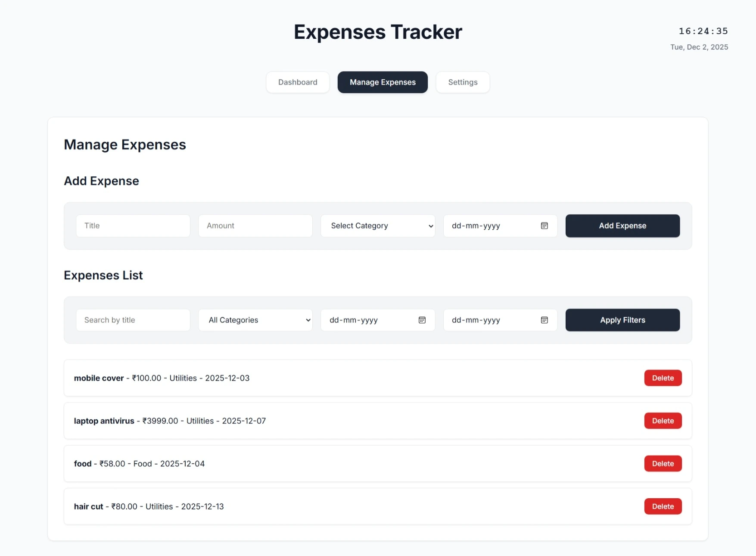The image size is (756, 556).
Task: Click the Add Expense button
Action: click(x=622, y=225)
